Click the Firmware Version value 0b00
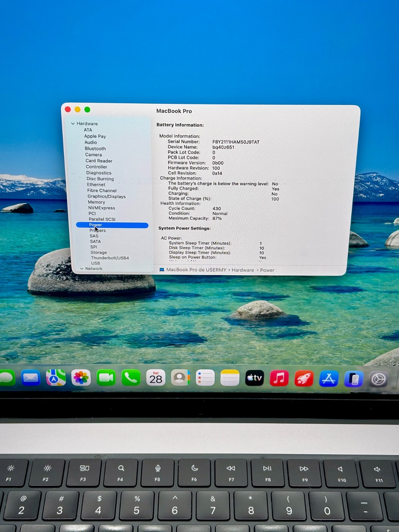399x532 pixels. click(x=218, y=163)
